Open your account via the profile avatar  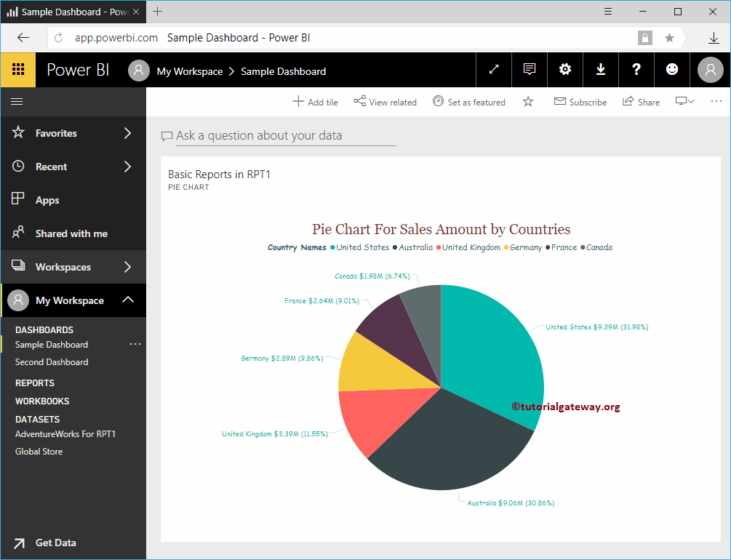709,69
